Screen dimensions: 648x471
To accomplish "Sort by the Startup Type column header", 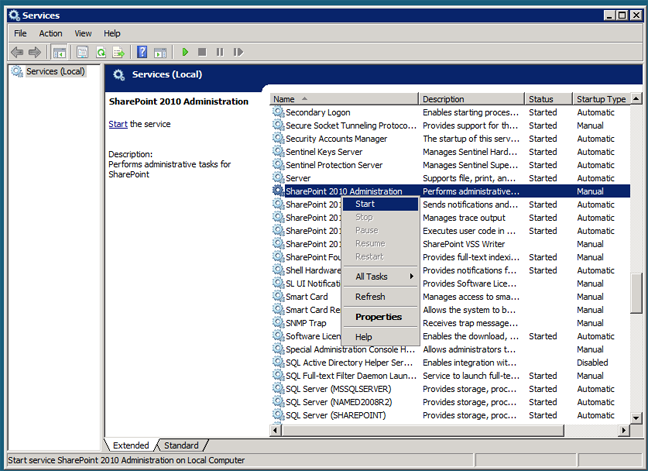I will click(x=602, y=99).
